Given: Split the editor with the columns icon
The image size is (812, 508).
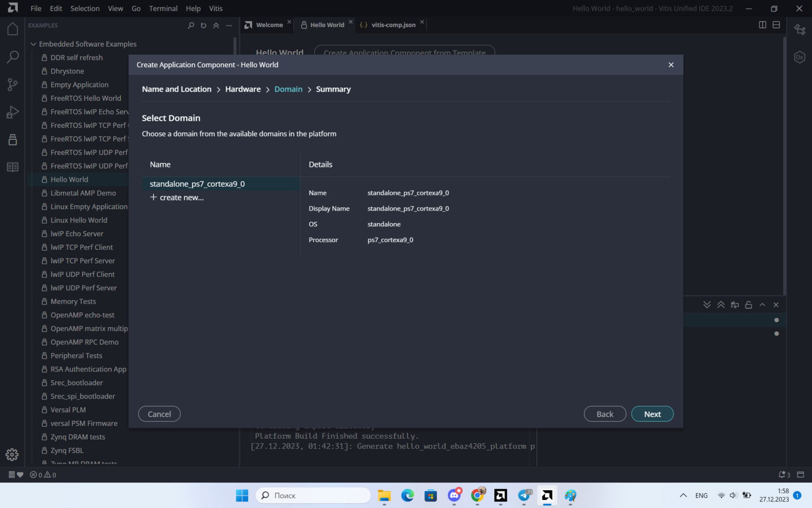Looking at the screenshot, I should click(762, 25).
